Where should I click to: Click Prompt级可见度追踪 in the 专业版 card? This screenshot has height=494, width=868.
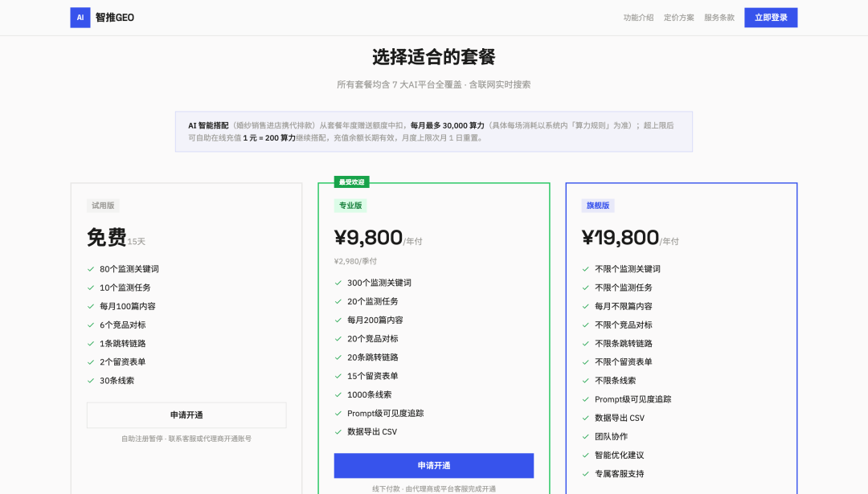click(385, 413)
